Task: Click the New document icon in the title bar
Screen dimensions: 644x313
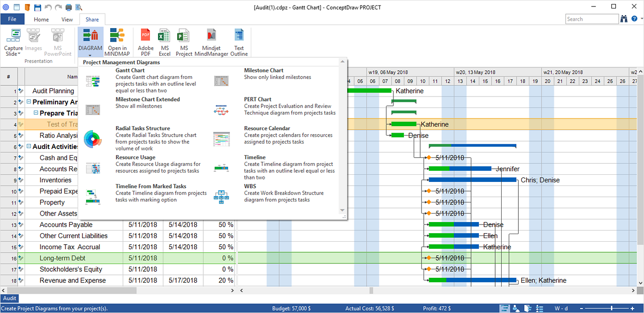Action: pos(17,7)
